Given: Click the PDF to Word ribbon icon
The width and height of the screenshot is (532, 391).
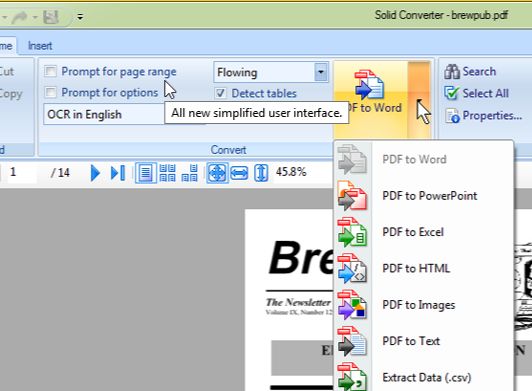Looking at the screenshot, I should (370, 85).
